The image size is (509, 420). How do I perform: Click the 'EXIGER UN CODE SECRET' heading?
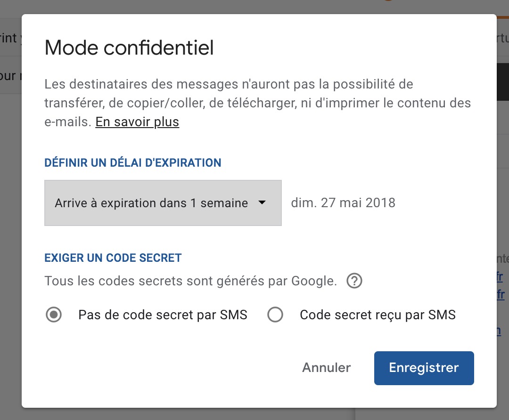click(x=113, y=258)
